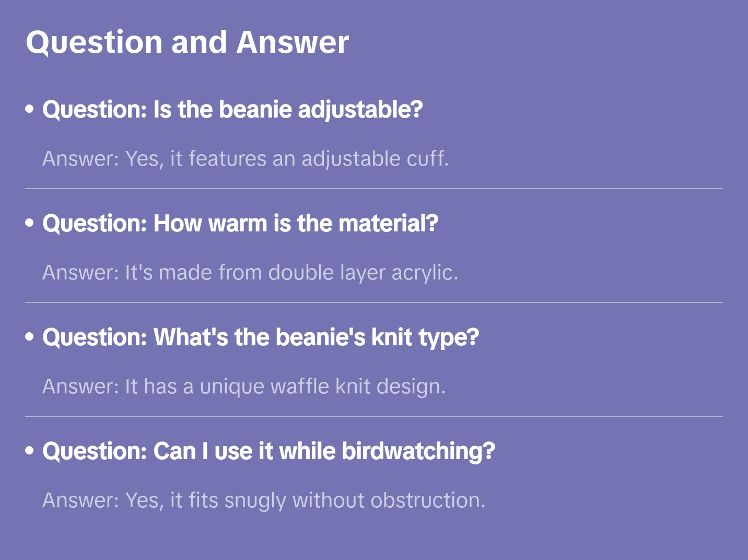Click the bullet before the adjustable question
This screenshot has width=748, height=560.
pyautogui.click(x=30, y=109)
